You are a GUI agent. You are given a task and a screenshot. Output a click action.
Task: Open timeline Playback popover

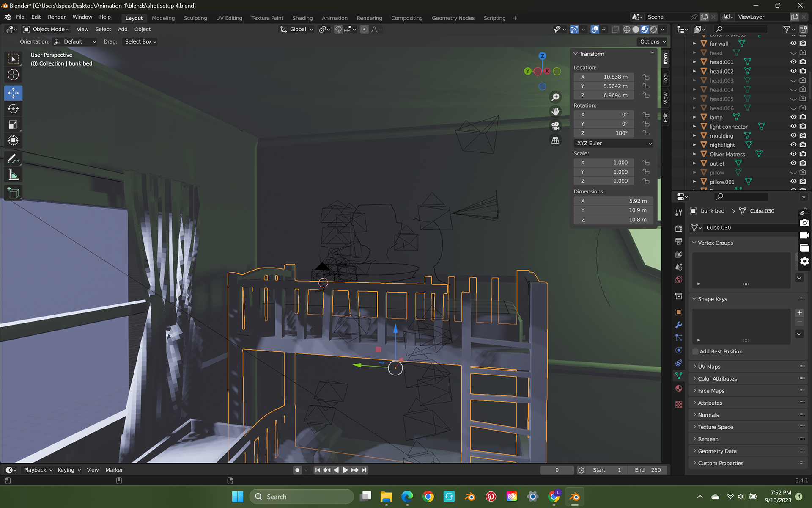tap(38, 470)
